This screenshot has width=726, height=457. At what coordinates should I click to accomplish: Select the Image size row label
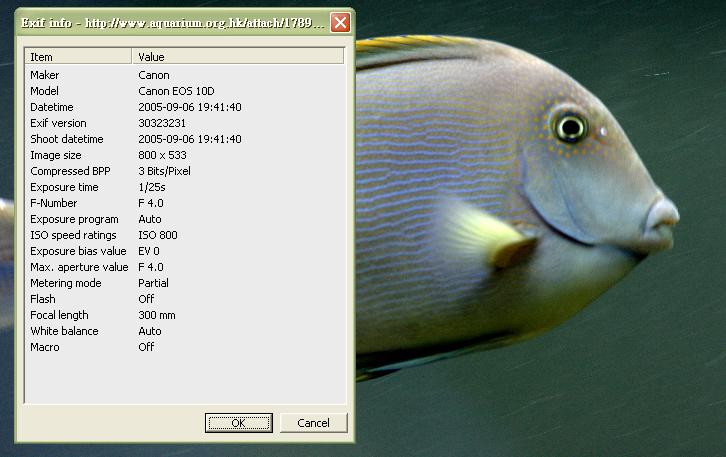tap(56, 155)
